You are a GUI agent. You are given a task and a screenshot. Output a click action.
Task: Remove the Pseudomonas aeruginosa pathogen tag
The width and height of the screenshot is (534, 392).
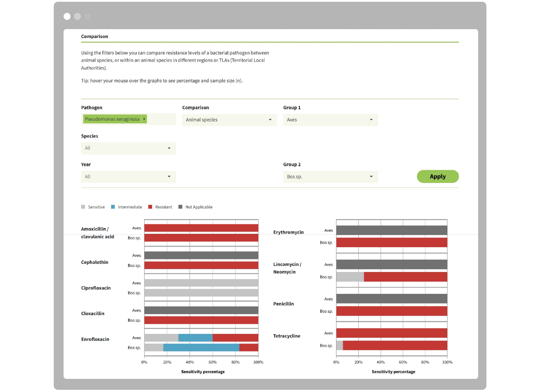pyautogui.click(x=144, y=119)
